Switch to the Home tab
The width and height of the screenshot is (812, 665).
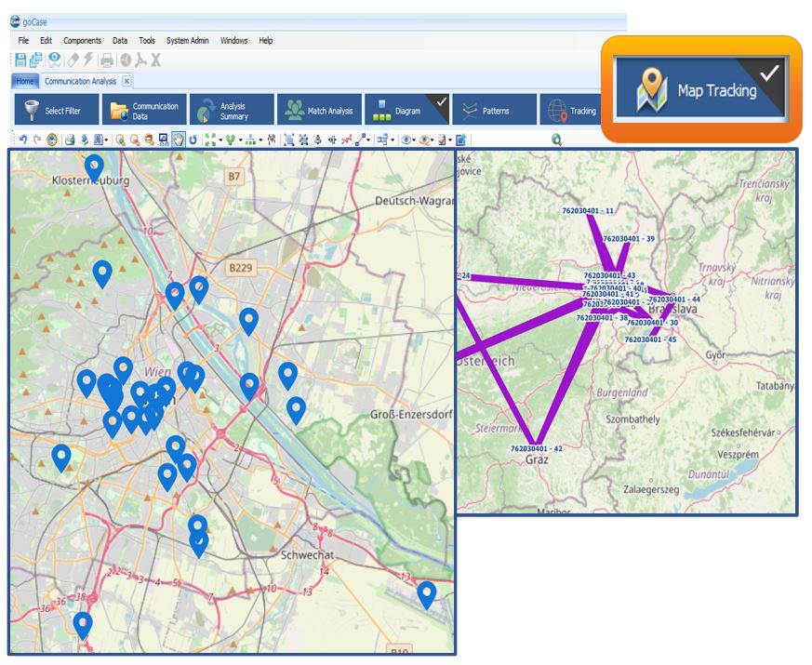click(24, 81)
